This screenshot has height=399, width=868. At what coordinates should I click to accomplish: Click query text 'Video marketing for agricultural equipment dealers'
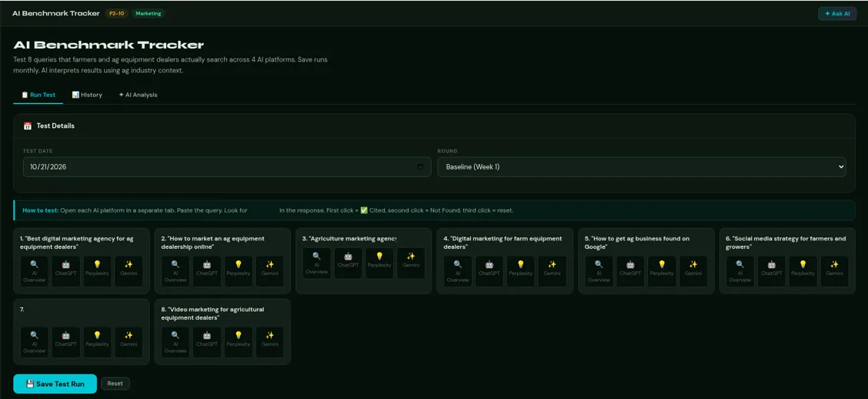coord(212,313)
